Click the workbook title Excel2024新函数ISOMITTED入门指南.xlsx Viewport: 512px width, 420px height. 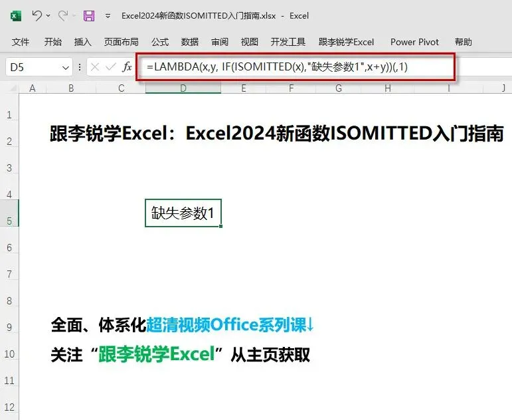pyautogui.click(x=199, y=16)
